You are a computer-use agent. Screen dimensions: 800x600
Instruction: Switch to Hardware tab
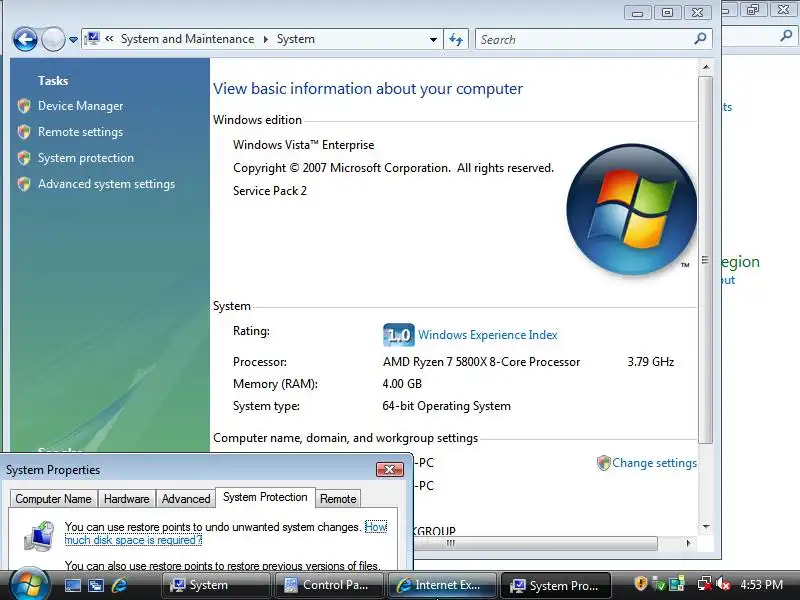coord(127,499)
